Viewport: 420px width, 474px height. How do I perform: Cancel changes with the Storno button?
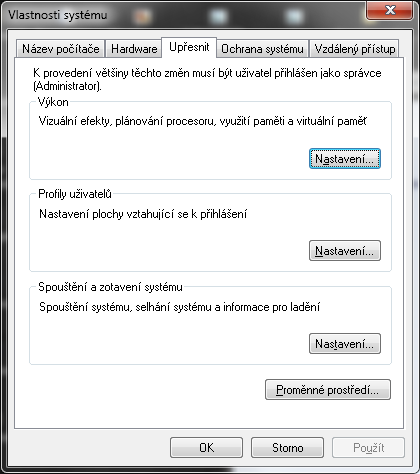[x=287, y=447]
